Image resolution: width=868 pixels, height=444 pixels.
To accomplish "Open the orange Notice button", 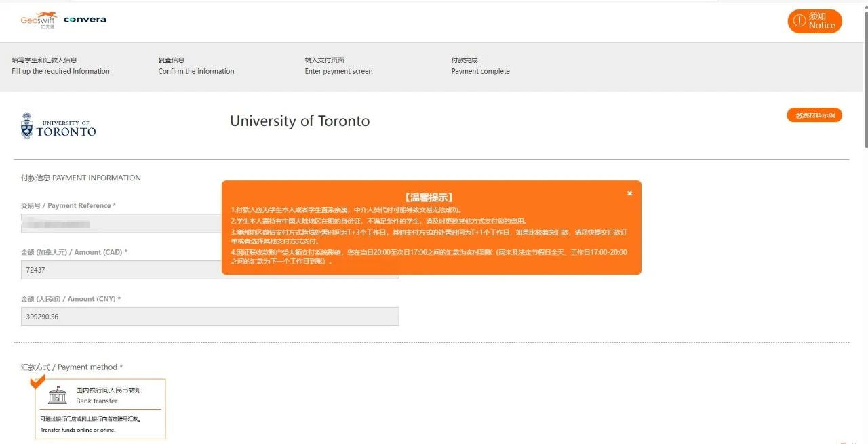I will pos(814,21).
